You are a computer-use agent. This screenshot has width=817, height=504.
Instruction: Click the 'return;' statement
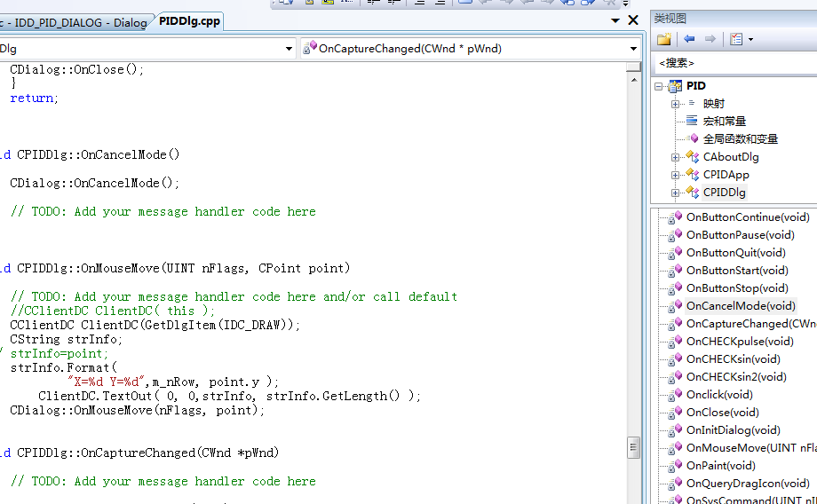tap(35, 98)
